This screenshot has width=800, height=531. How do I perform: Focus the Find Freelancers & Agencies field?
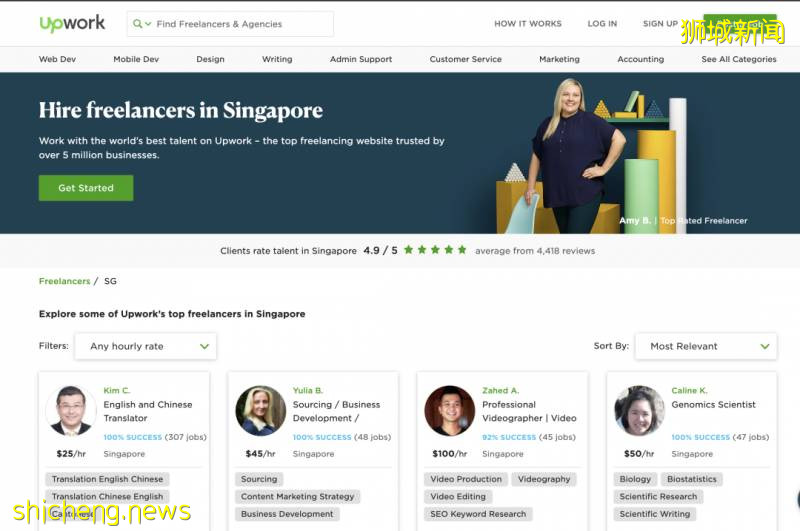[x=240, y=24]
